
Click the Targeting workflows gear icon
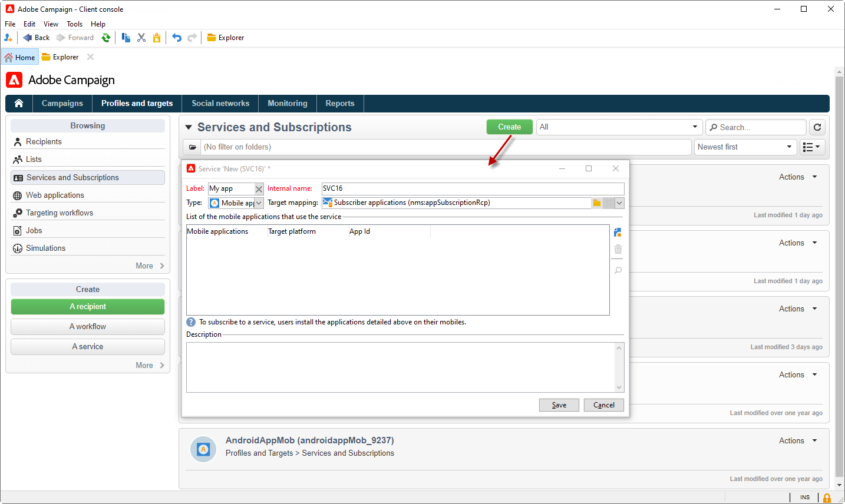pyautogui.click(x=18, y=213)
